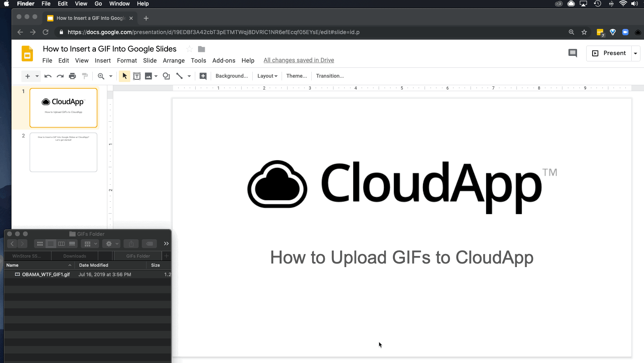
Task: Open the comment history icon
Action: (x=573, y=53)
